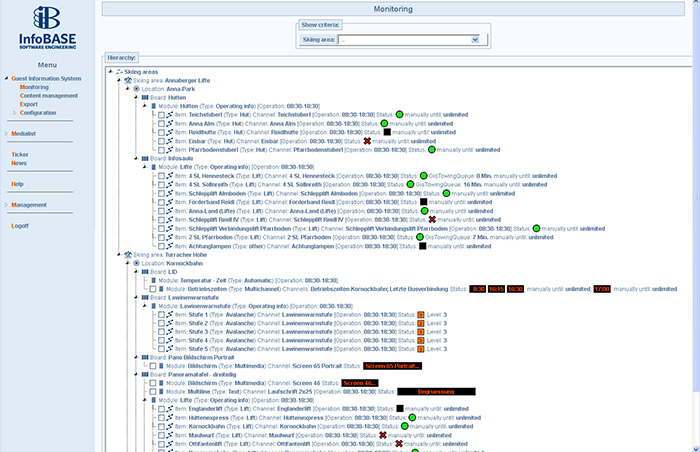Open the Management menu
This screenshot has width=700, height=452.
[29, 205]
